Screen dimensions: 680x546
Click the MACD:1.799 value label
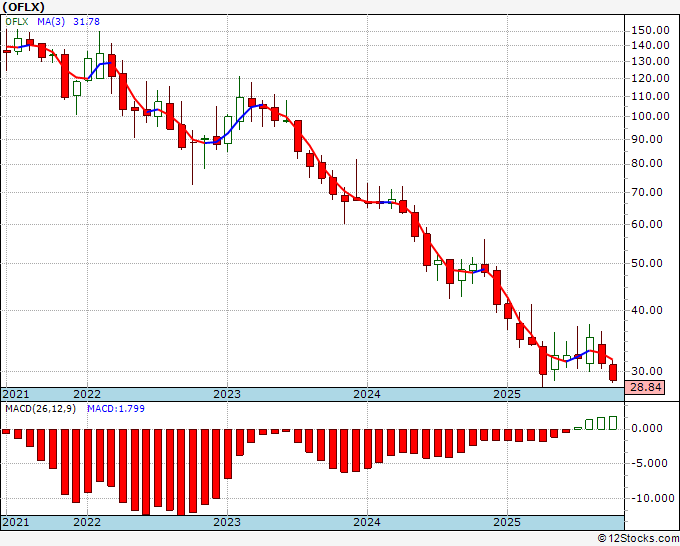click(x=116, y=409)
